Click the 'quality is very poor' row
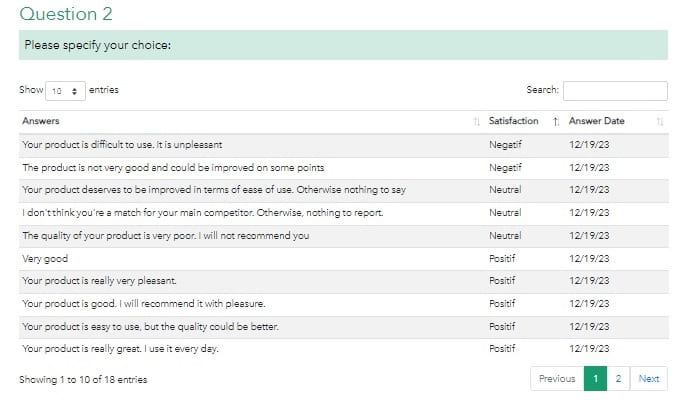This screenshot has height=410, width=685. click(343, 236)
